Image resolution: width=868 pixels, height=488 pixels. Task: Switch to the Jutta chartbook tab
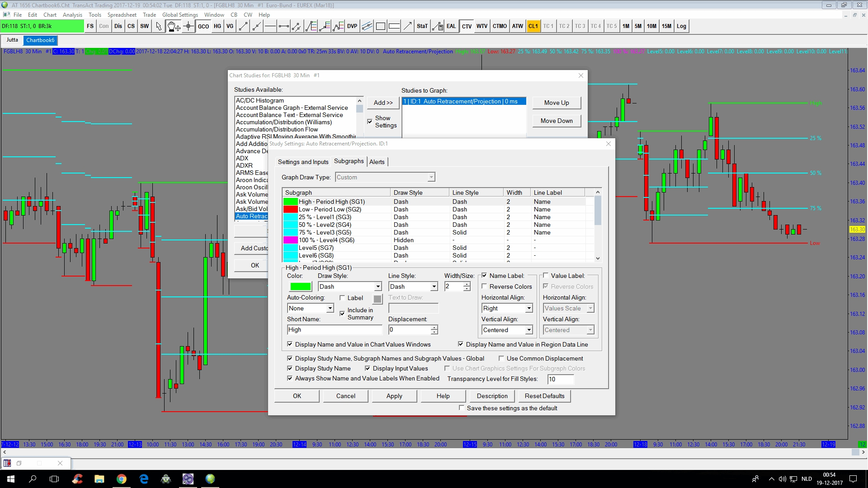(x=12, y=40)
